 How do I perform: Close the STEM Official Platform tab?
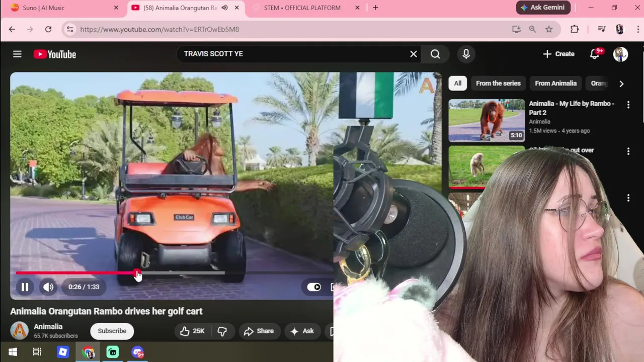(358, 8)
